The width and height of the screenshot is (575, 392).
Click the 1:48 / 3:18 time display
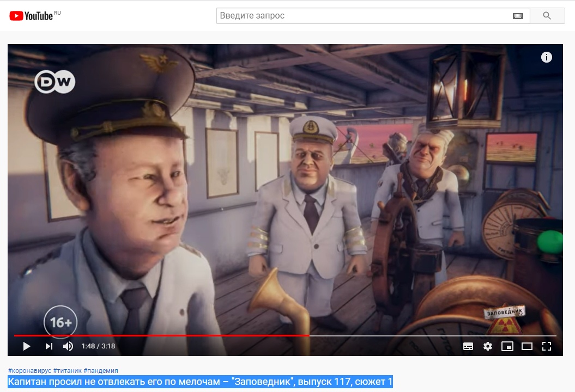coord(98,346)
